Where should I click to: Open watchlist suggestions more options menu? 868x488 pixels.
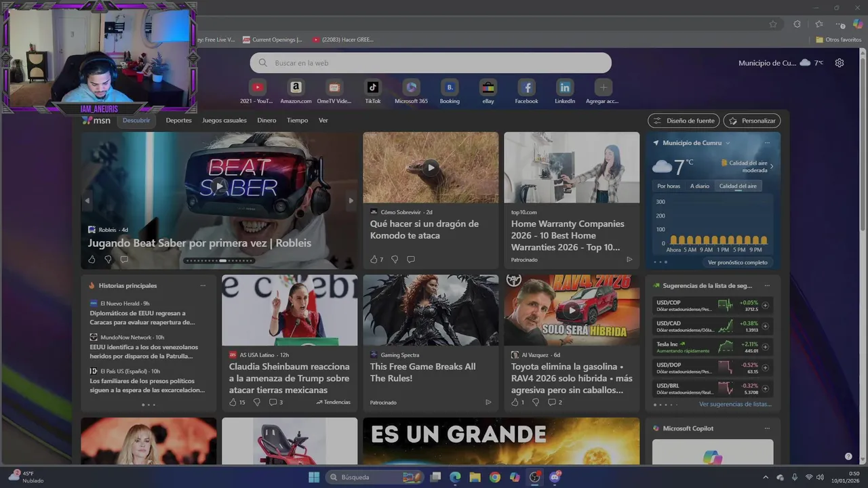tap(767, 285)
